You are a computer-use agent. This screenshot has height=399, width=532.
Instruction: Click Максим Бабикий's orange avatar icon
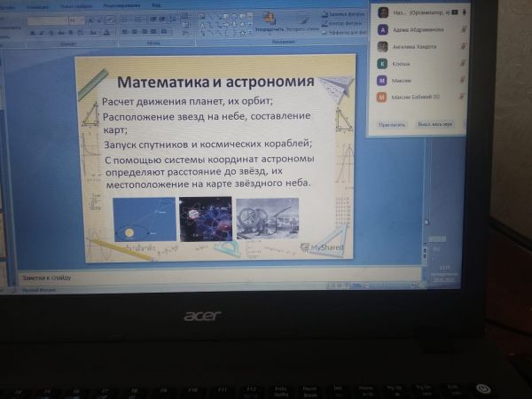pyautogui.click(x=382, y=96)
